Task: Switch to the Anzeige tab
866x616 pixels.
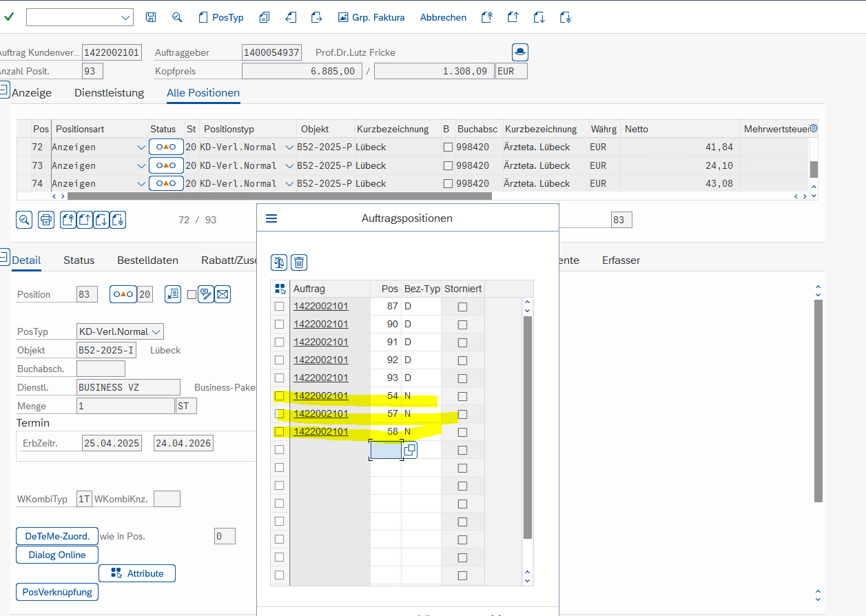Action: click(31, 92)
